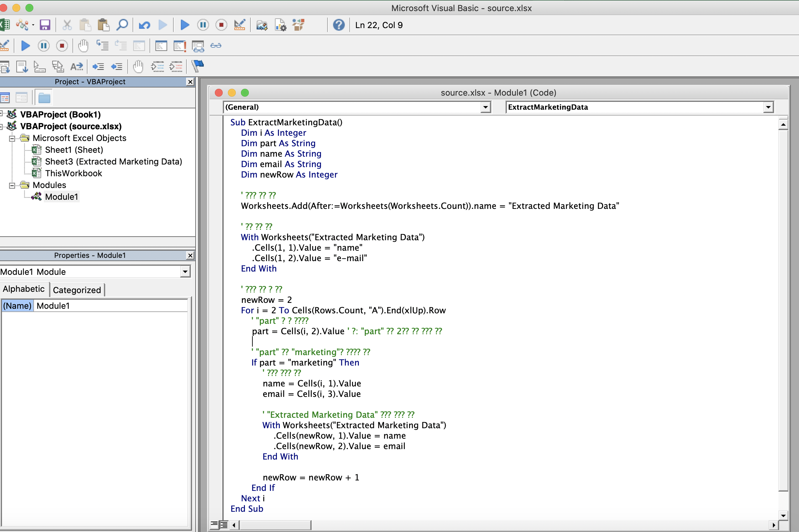
Task: Click the line 'If part = "marketing" Then'
Action: click(x=306, y=362)
